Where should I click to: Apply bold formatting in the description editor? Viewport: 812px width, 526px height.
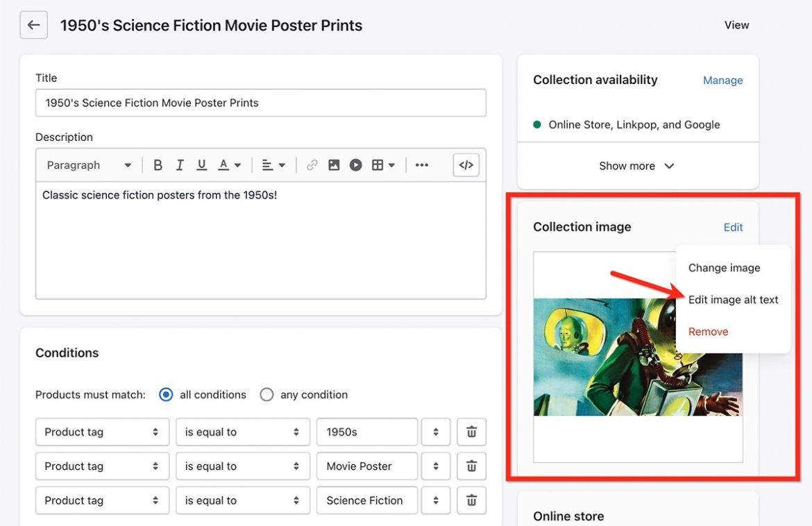158,164
